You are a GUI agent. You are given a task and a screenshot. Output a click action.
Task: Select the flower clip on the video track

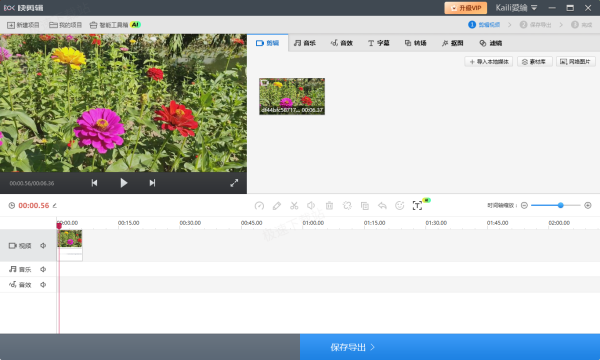[x=70, y=245]
